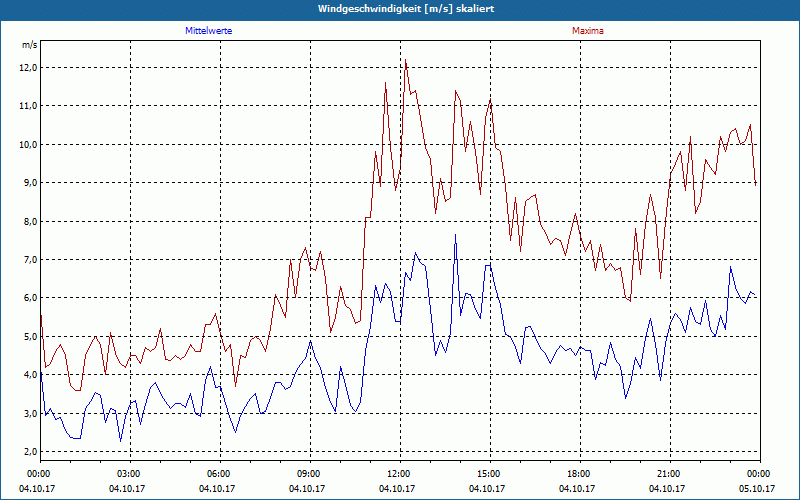Select the 4,0 y-axis value

coord(30,374)
